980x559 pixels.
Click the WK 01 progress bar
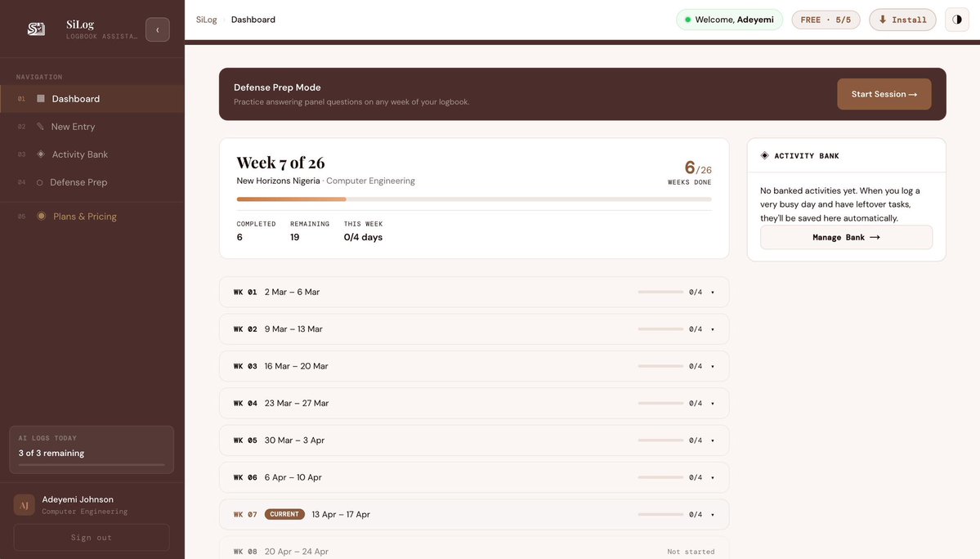click(660, 292)
